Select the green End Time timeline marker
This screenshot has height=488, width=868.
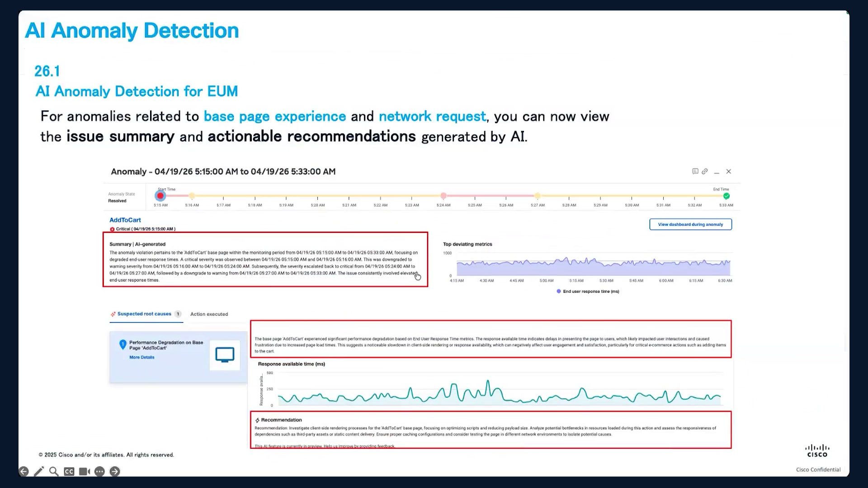(726, 196)
